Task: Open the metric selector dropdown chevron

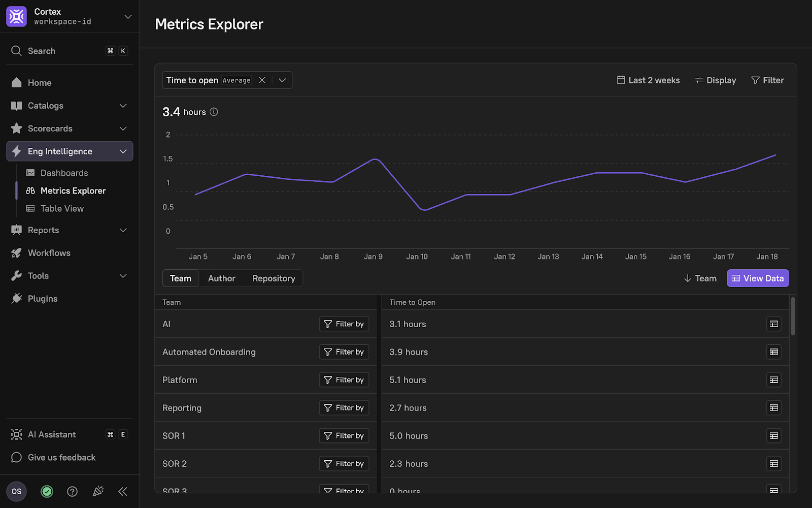Action: tap(282, 80)
